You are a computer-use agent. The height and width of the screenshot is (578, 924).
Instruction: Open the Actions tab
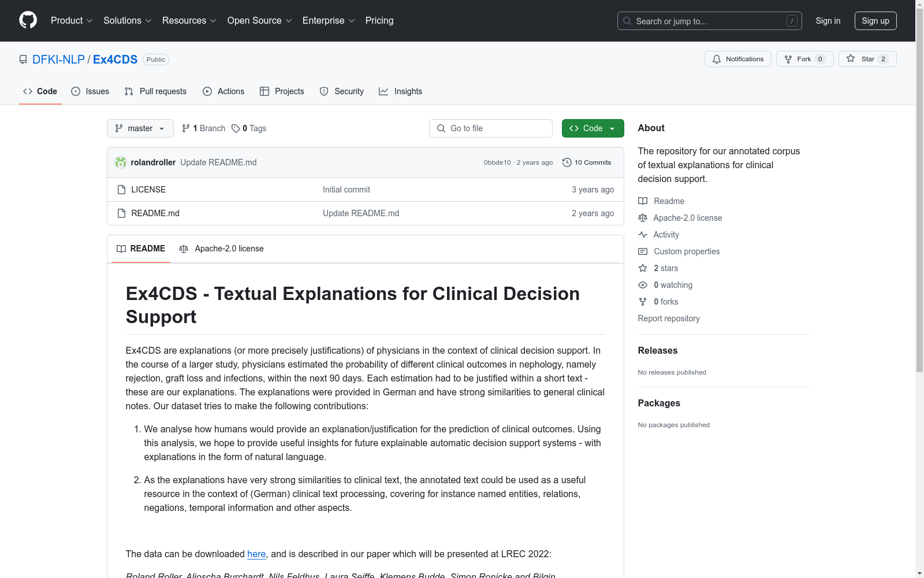tap(223, 91)
